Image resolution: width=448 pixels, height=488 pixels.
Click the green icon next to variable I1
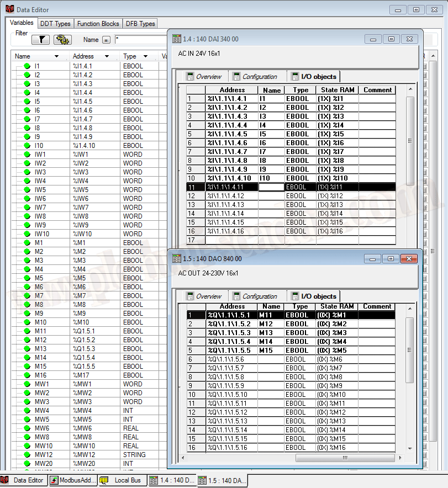pyautogui.click(x=27, y=66)
